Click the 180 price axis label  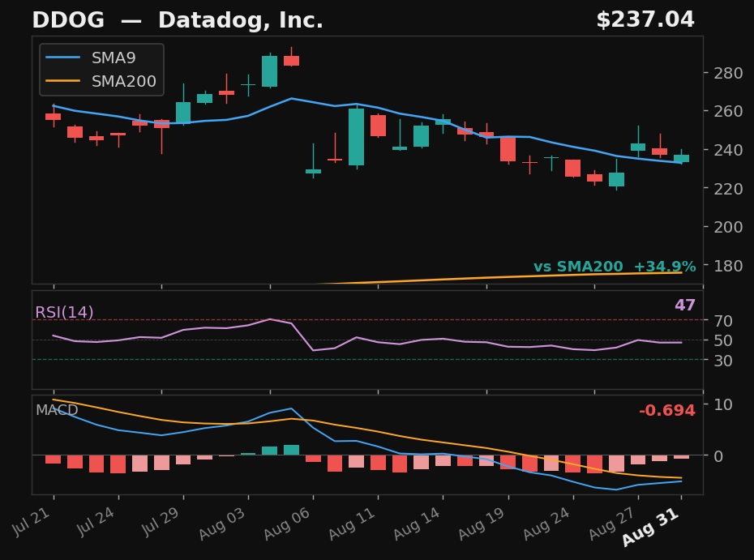[728, 266]
